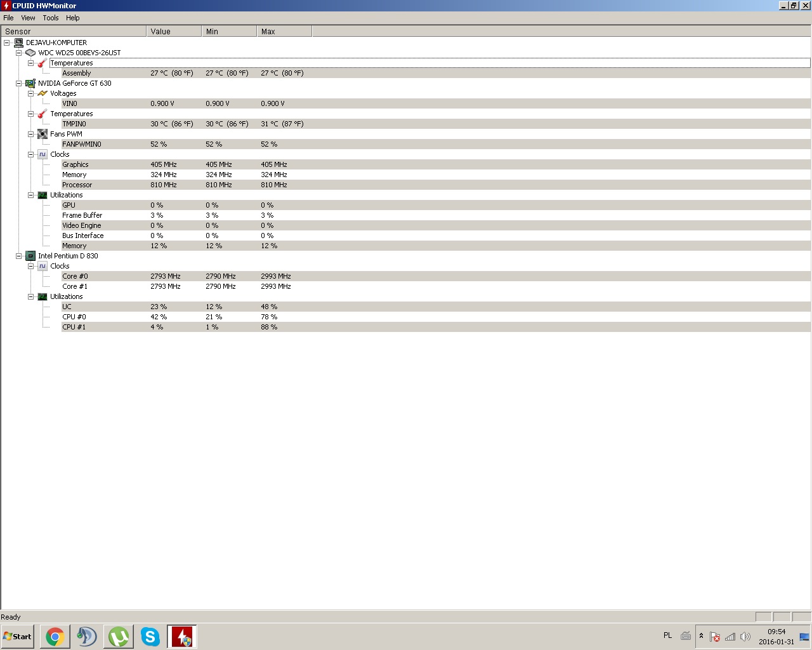812x650 pixels.
Task: Click the Processor 810 MHz value cell
Action: click(164, 185)
